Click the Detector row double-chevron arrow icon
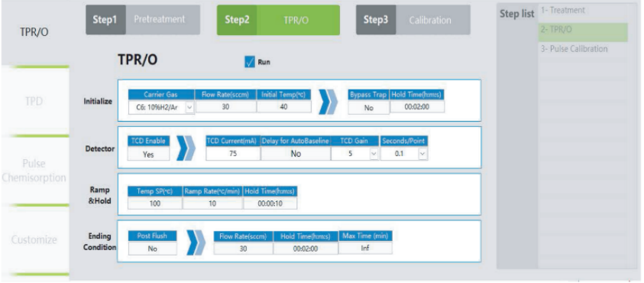 click(x=186, y=148)
